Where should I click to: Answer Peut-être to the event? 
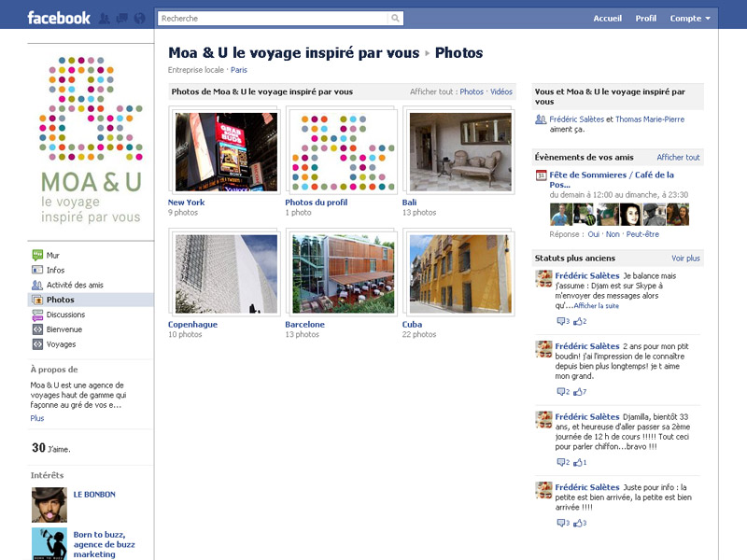[x=642, y=234]
